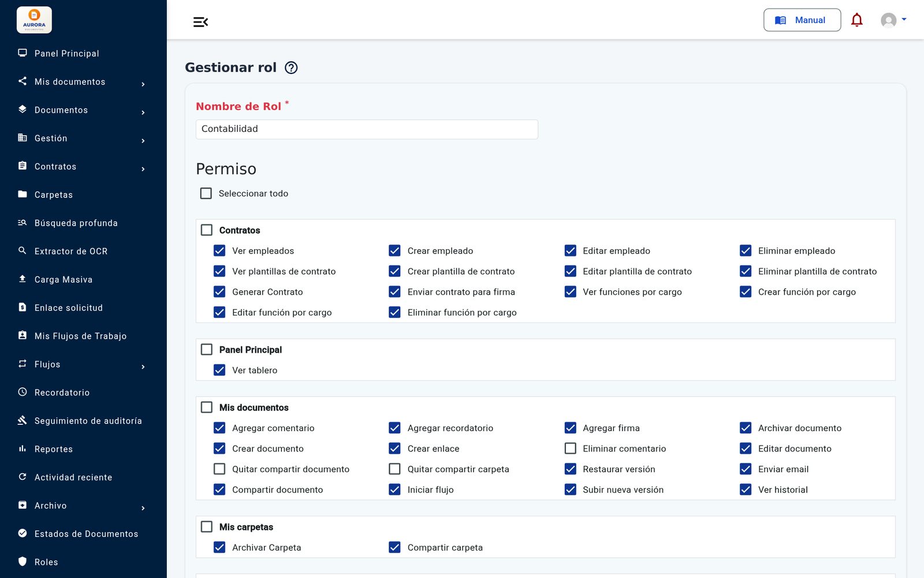This screenshot has height=578, width=924.
Task: Click the Aurora logo in the sidebar
Action: pyautogui.click(x=34, y=20)
